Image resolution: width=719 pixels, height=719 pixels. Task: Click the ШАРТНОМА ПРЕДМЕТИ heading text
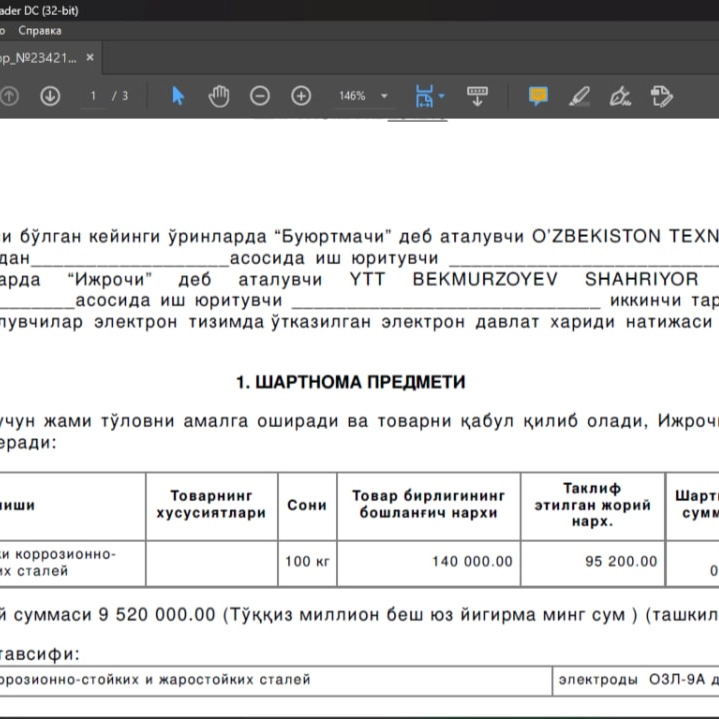(351, 382)
